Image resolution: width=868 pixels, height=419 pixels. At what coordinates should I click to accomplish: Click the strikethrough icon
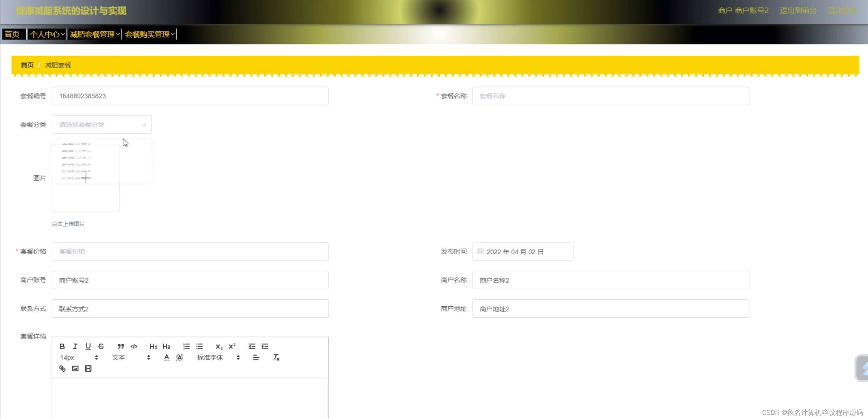(x=101, y=346)
